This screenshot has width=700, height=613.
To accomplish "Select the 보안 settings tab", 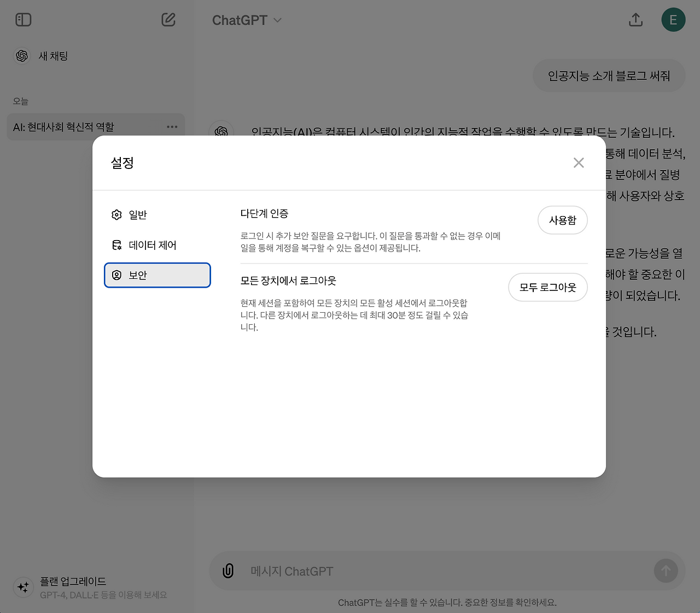I will [x=157, y=275].
